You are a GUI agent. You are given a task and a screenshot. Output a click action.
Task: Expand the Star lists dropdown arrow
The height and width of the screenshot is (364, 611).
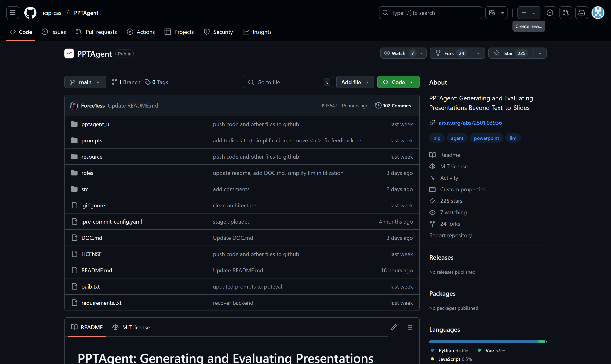[540, 53]
